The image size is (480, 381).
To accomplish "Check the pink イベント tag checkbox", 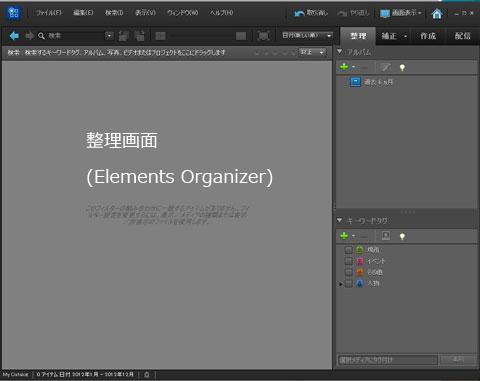I will (349, 261).
